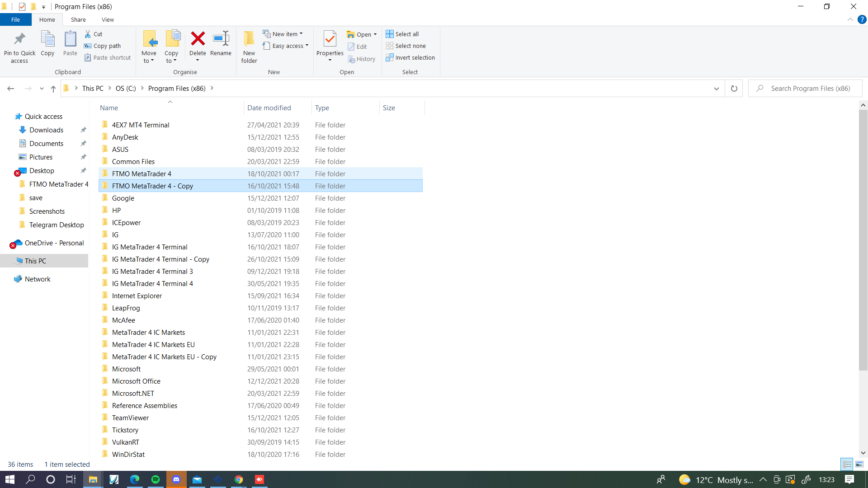Click the Back navigation arrow

tap(11, 89)
